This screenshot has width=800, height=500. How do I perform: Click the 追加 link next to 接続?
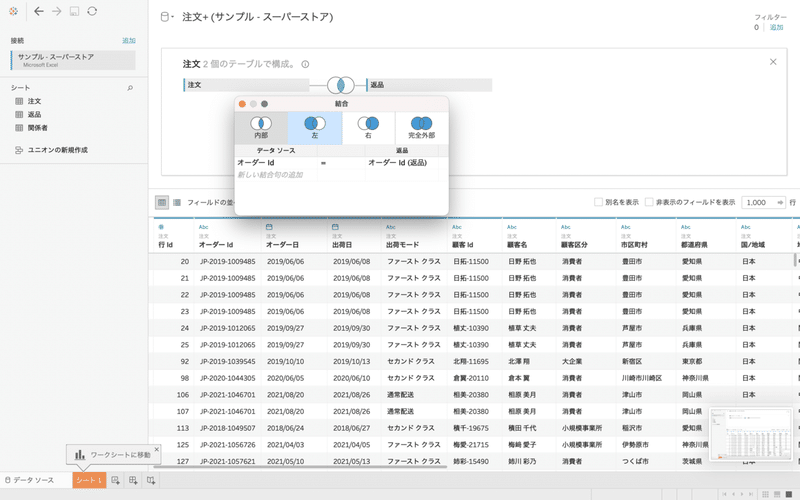129,40
